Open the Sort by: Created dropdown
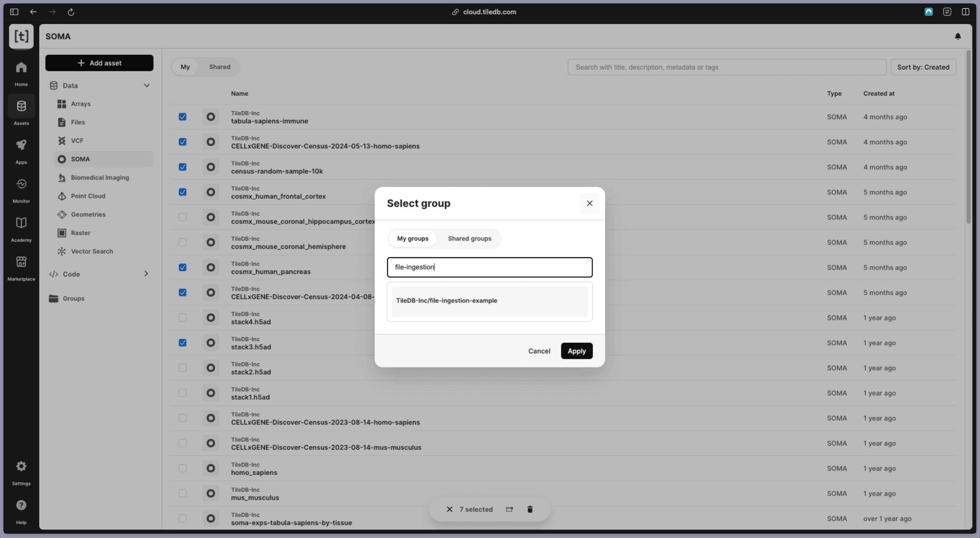 923,67
